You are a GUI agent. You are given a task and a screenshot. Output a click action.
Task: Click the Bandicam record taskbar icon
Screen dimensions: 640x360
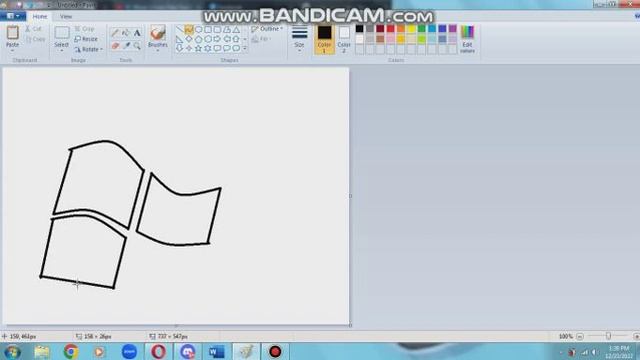pos(275,351)
